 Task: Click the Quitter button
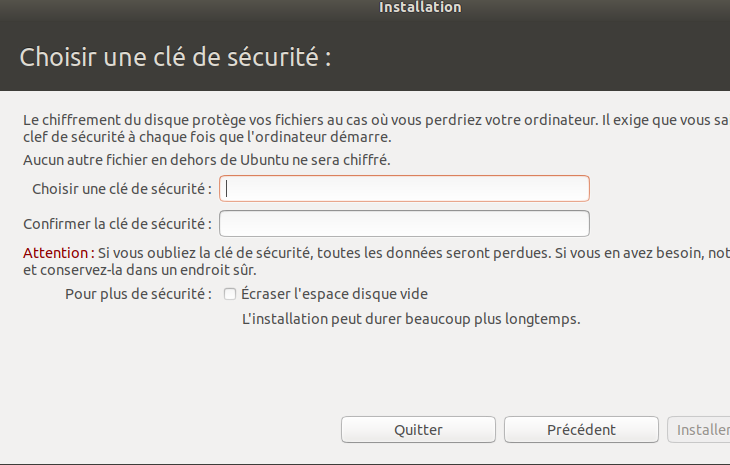418,430
